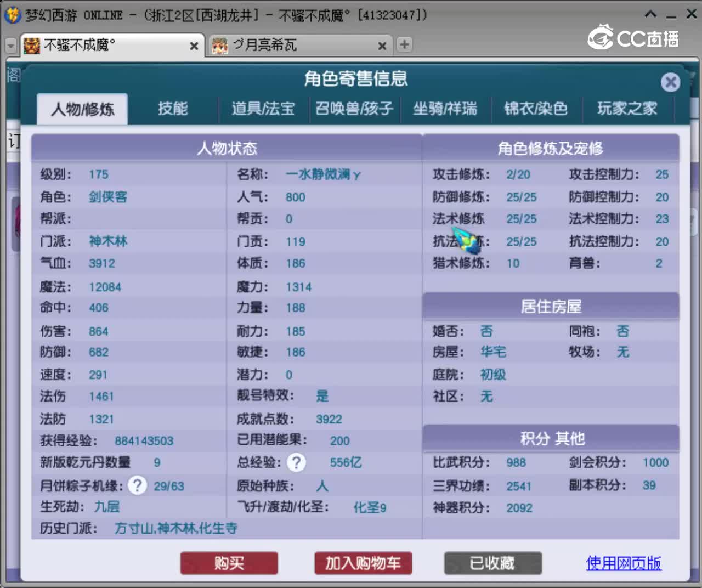
Task: Click the character name 一水静微澜
Action: click(324, 175)
